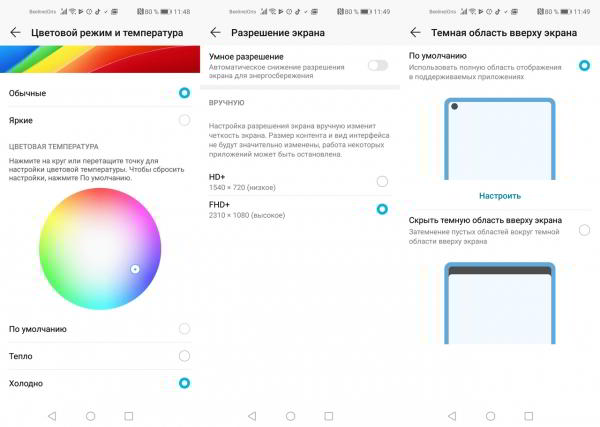Toggle Умное разрешение switch
This screenshot has height=427, width=600.
(378, 65)
